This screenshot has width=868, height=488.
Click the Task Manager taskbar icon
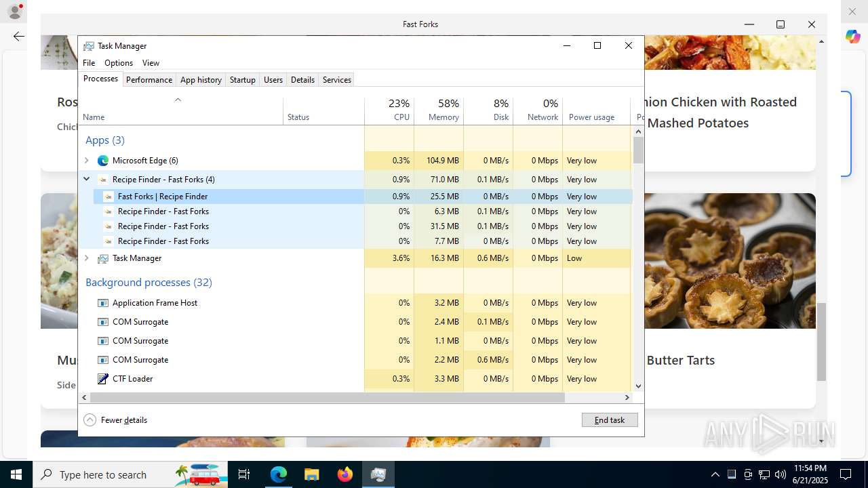378,474
